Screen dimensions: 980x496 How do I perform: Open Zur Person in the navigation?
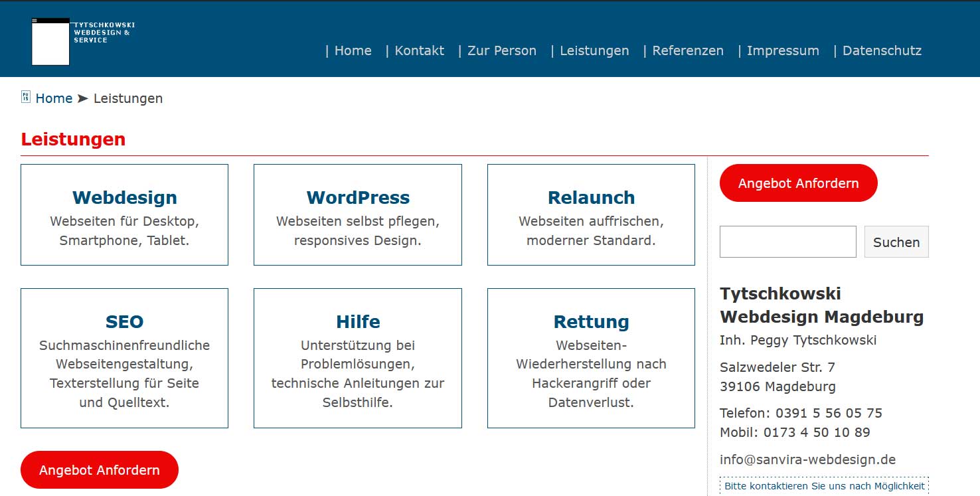click(x=501, y=50)
